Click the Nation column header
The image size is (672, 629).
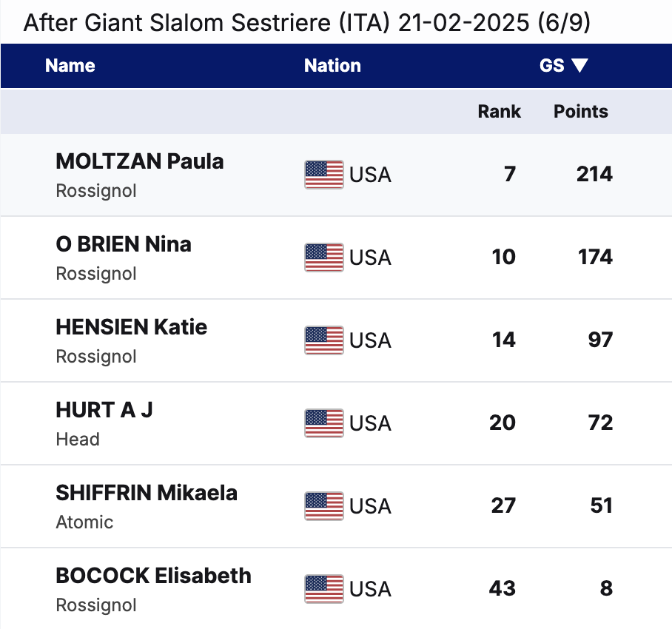(x=332, y=66)
